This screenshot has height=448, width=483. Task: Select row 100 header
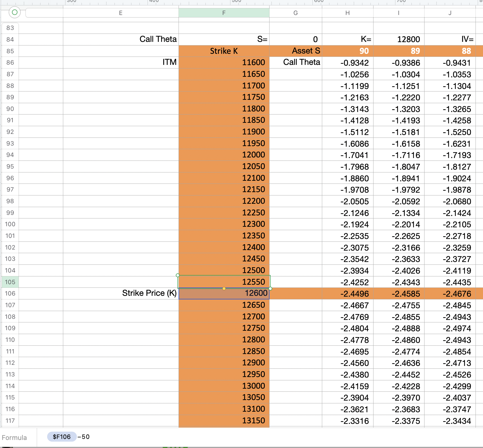click(10, 224)
